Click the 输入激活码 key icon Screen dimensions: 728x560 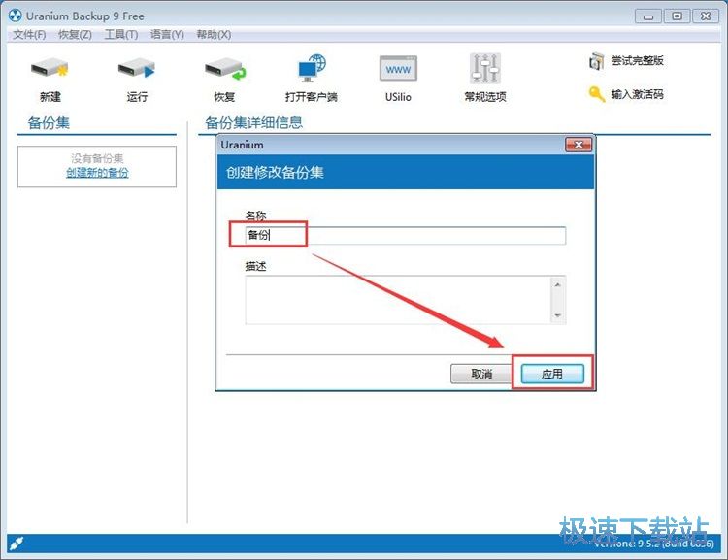[x=596, y=94]
